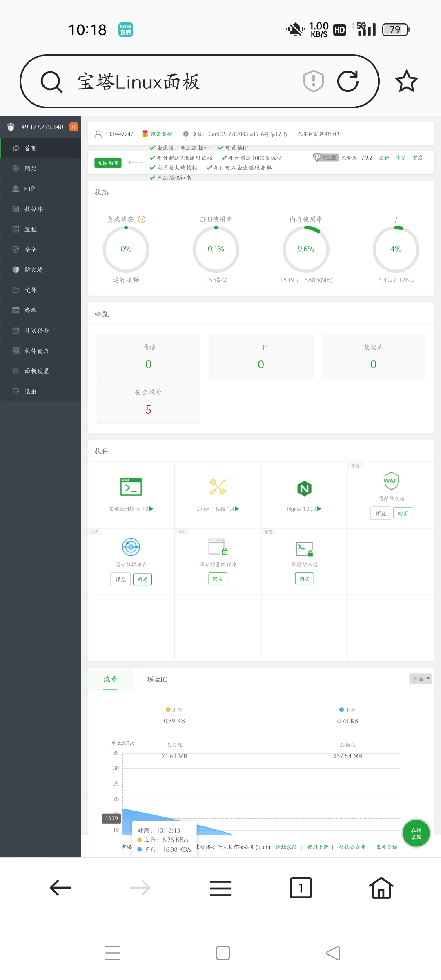Open 文件 manager in the sidebar
This screenshot has height=980, width=441.
pos(41,290)
